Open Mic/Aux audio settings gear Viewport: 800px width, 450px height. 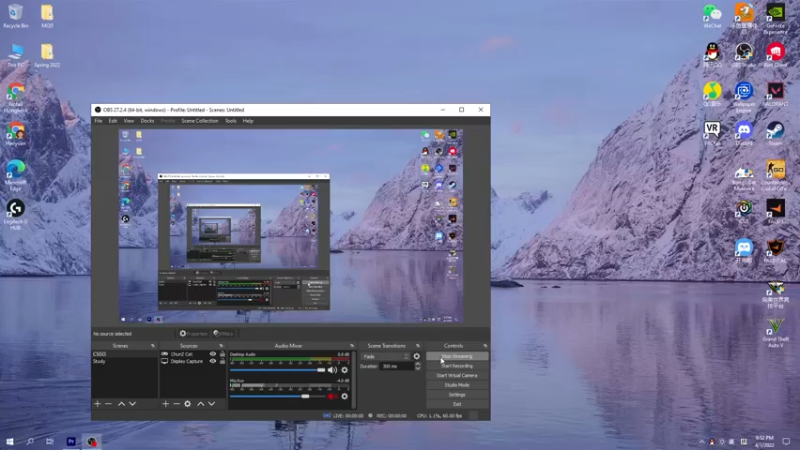pyautogui.click(x=344, y=396)
